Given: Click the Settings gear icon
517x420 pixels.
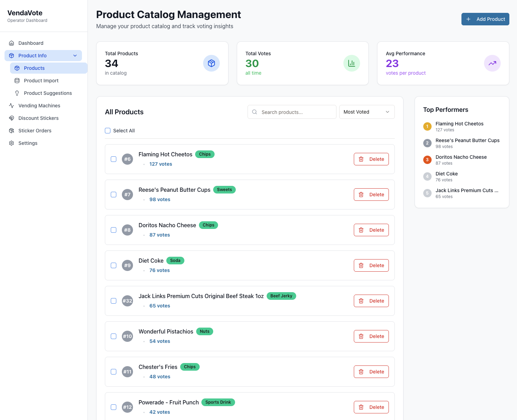Looking at the screenshot, I should (11, 143).
